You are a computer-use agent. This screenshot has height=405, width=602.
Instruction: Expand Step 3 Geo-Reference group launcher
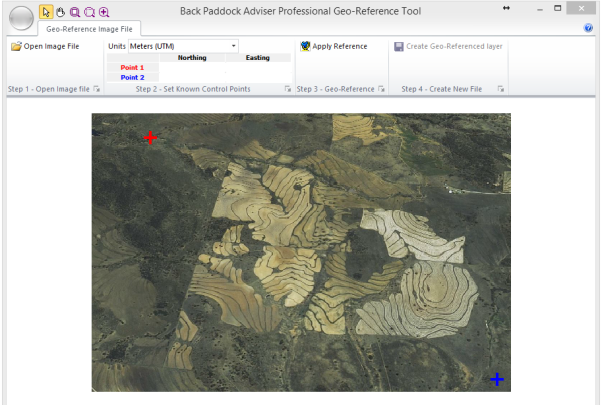coord(381,90)
